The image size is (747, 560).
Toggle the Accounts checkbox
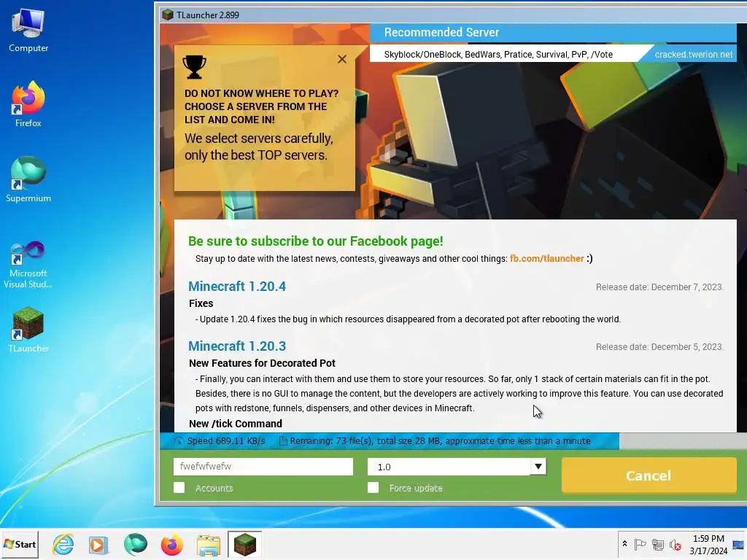point(179,488)
